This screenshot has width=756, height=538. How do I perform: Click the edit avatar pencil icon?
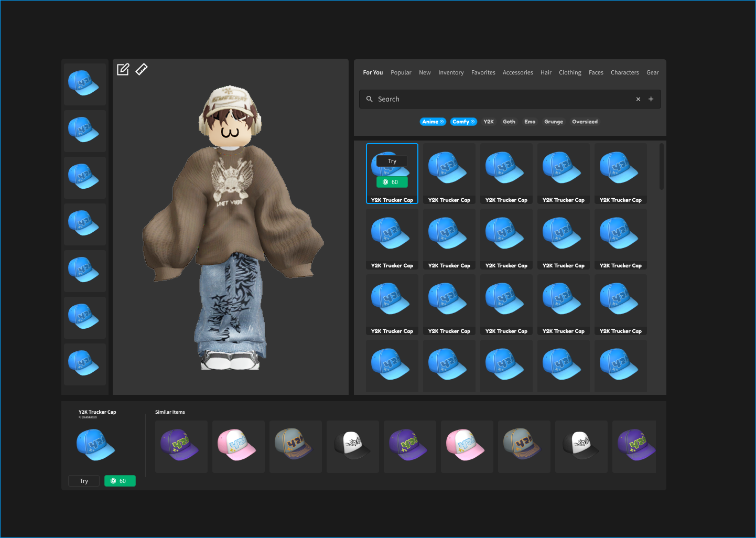click(123, 70)
